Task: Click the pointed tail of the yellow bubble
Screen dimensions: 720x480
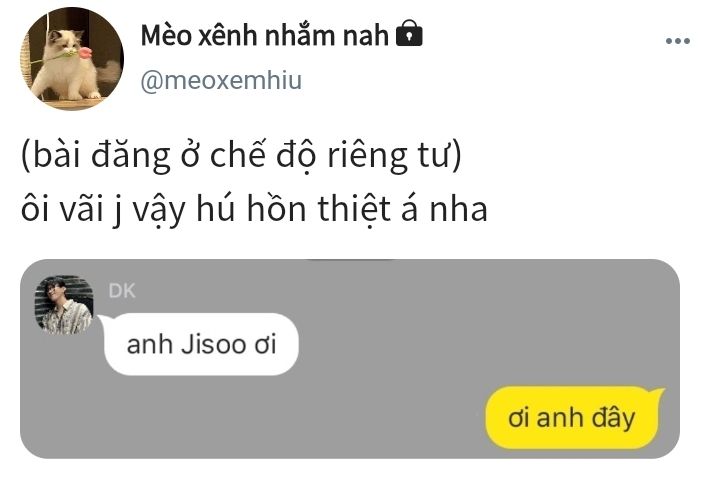Action: tap(658, 394)
